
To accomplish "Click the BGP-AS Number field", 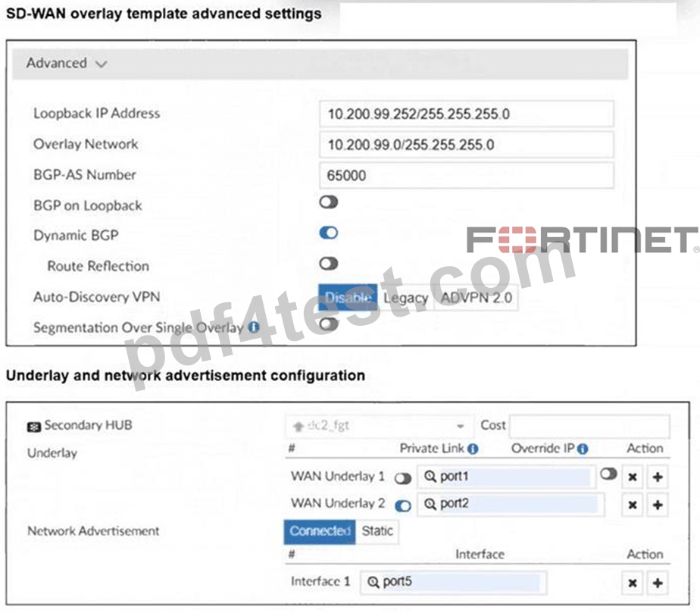I will coord(467,176).
